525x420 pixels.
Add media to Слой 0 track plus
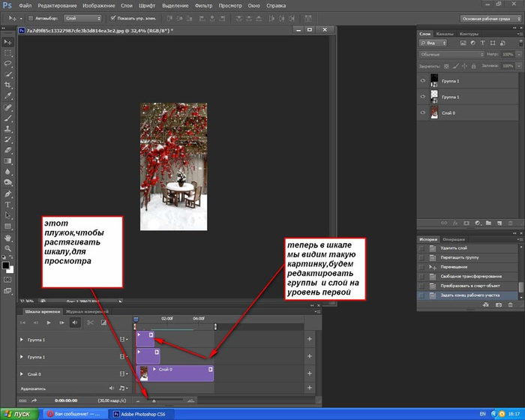[x=309, y=373]
